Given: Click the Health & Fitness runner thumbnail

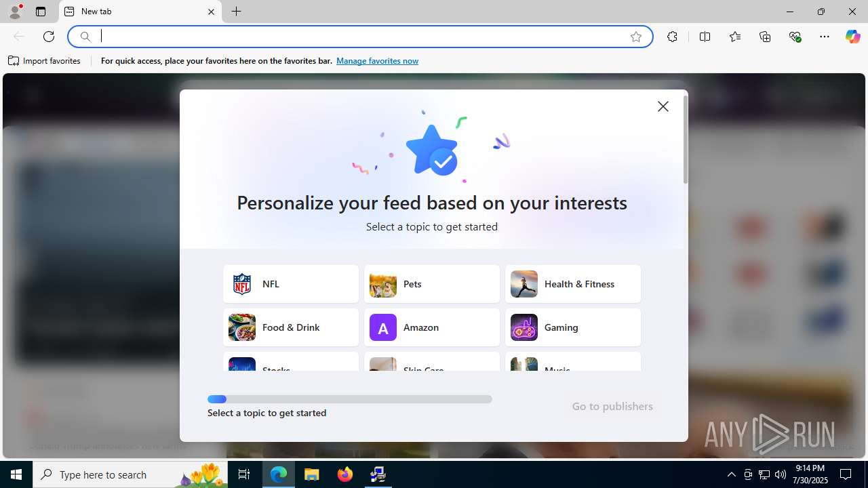Looking at the screenshot, I should pos(524,284).
